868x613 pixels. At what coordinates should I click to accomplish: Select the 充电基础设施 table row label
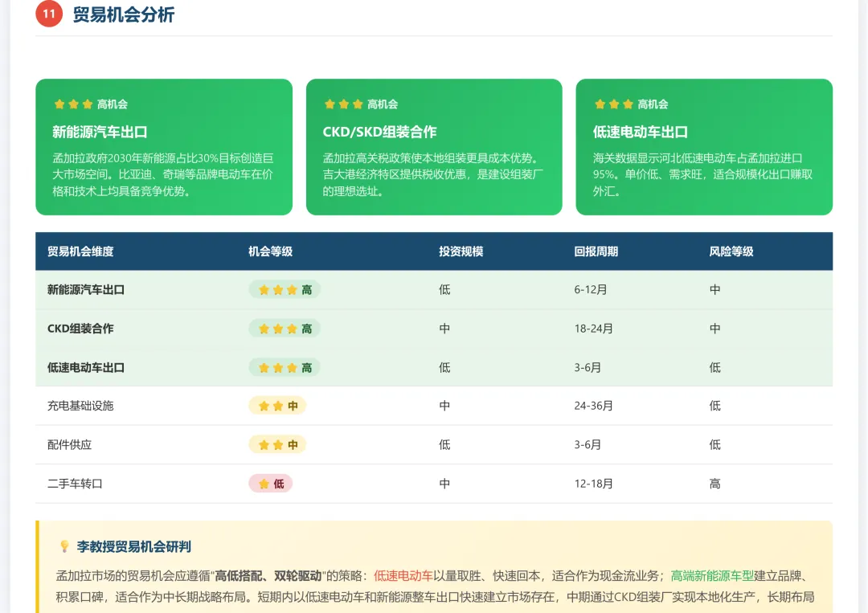coord(80,406)
